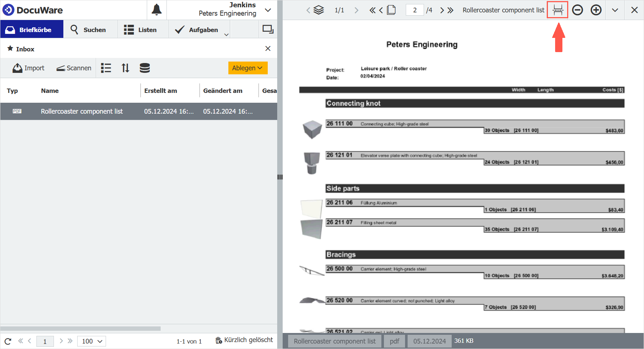The width and height of the screenshot is (644, 349).
Task: Open Kürzlich gelöscht link
Action: point(244,340)
